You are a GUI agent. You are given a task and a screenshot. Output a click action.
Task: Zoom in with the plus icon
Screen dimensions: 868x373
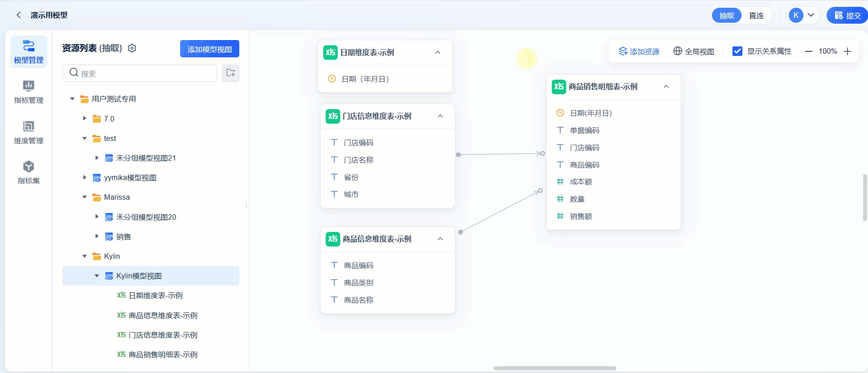tap(847, 51)
